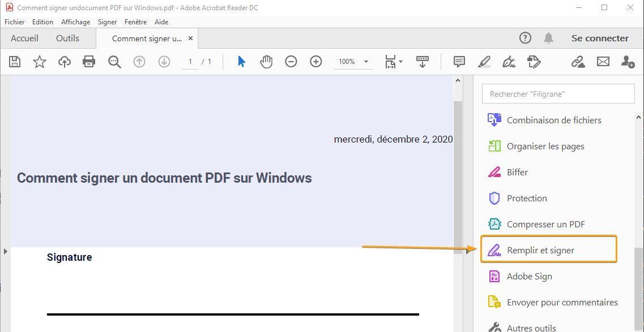Open the help question mark icon

[x=525, y=38]
